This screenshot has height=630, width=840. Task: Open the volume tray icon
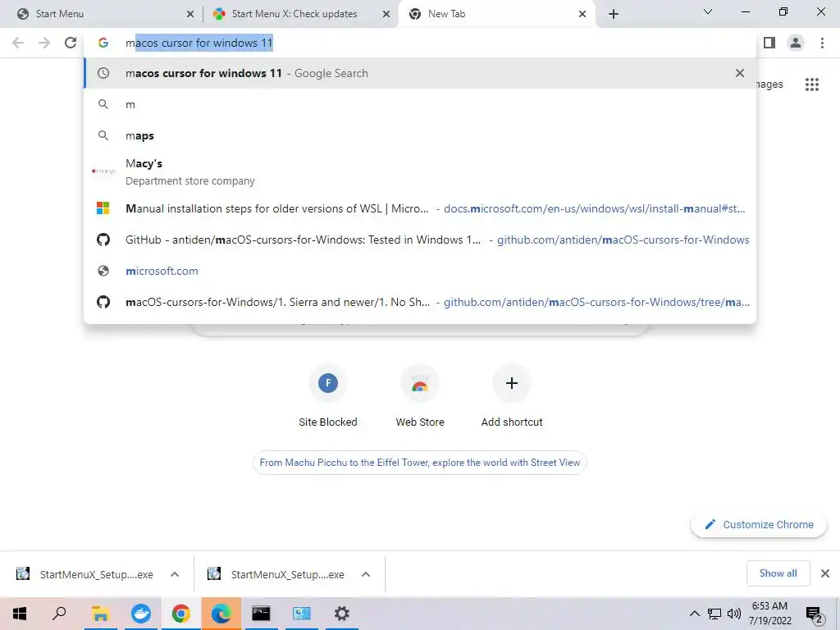coord(734,614)
